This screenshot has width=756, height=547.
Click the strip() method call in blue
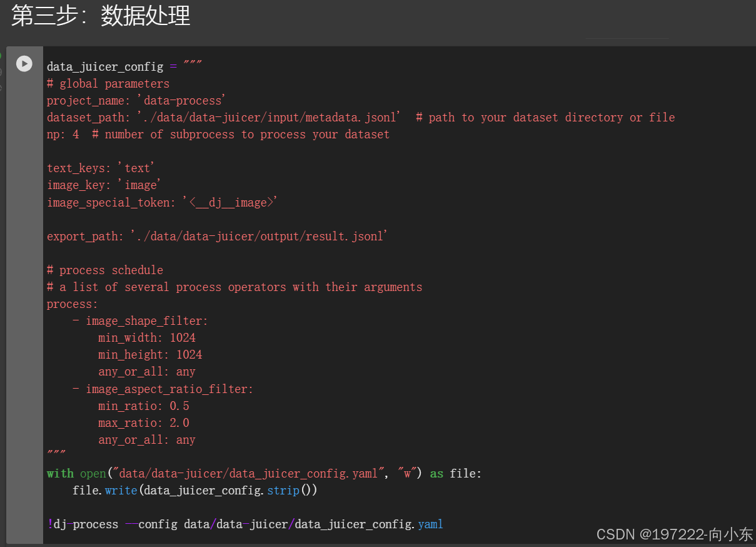pyautogui.click(x=283, y=490)
